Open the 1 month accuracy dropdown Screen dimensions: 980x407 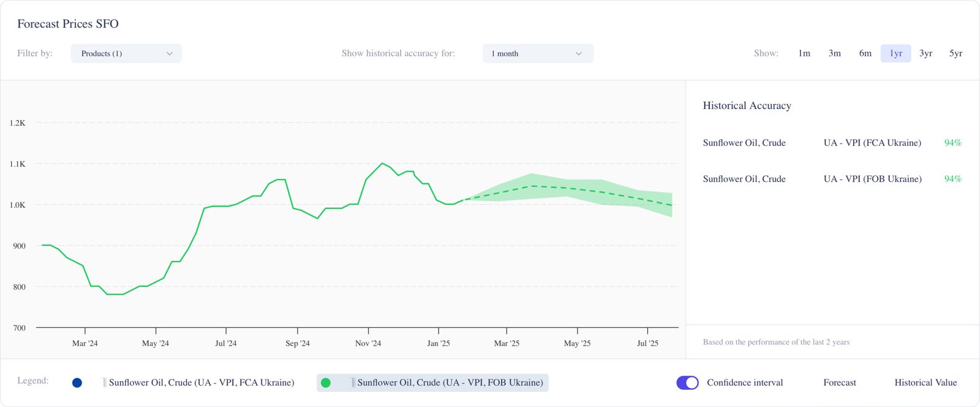coord(537,53)
